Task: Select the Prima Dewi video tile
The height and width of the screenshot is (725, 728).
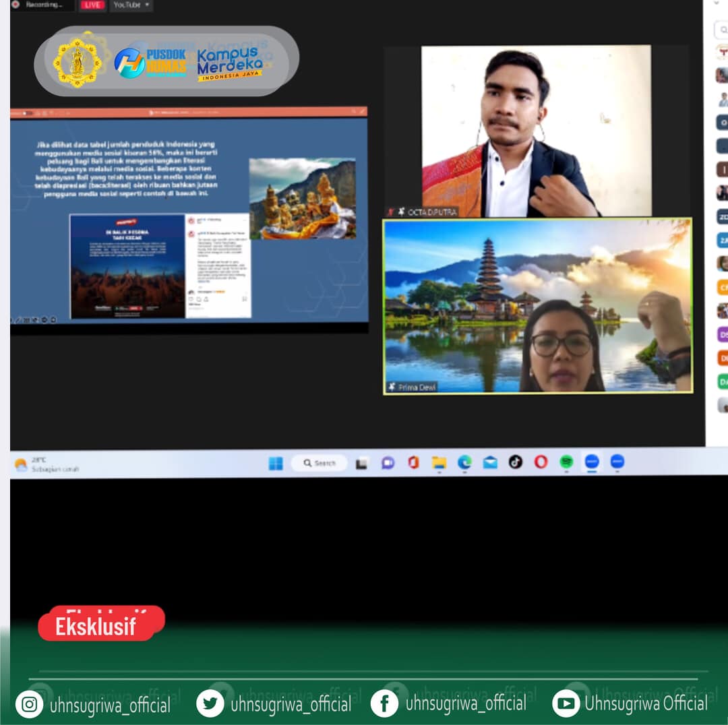Action: coord(537,305)
